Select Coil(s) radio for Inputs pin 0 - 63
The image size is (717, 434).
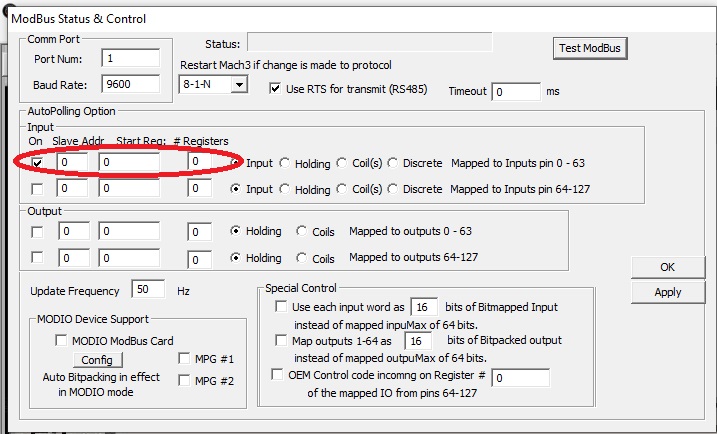tap(342, 163)
